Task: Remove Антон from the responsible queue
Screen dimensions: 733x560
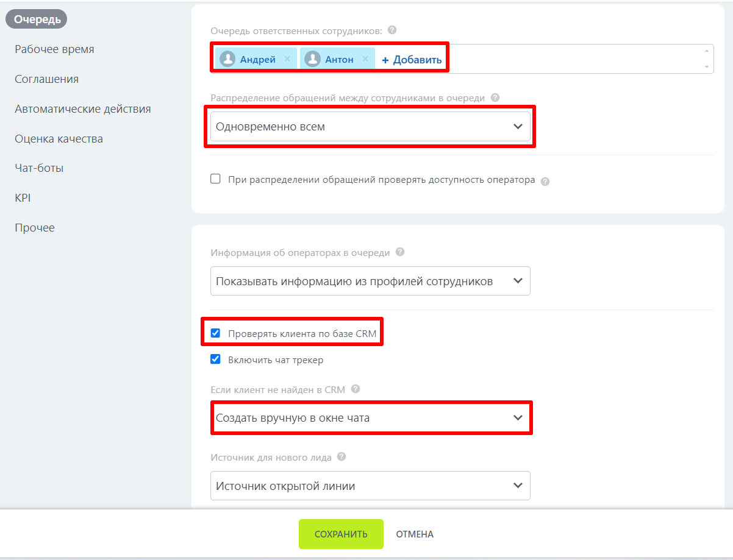Action: pyautogui.click(x=365, y=59)
